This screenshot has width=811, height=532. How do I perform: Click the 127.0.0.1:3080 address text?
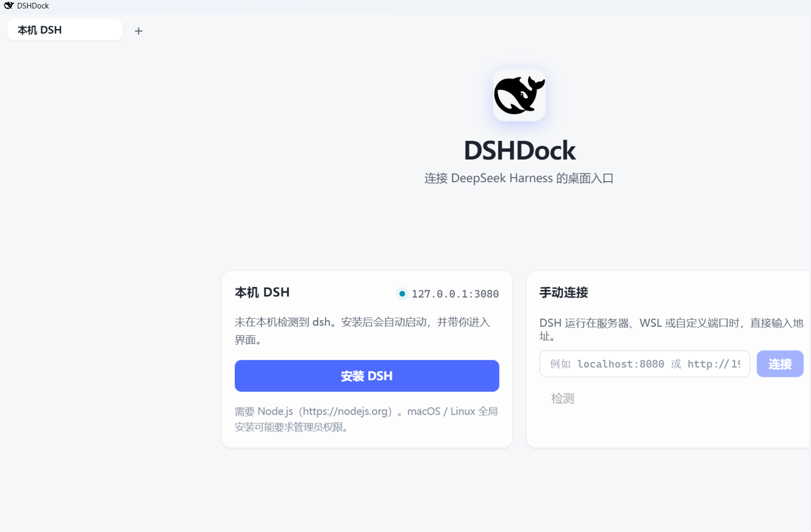(456, 294)
